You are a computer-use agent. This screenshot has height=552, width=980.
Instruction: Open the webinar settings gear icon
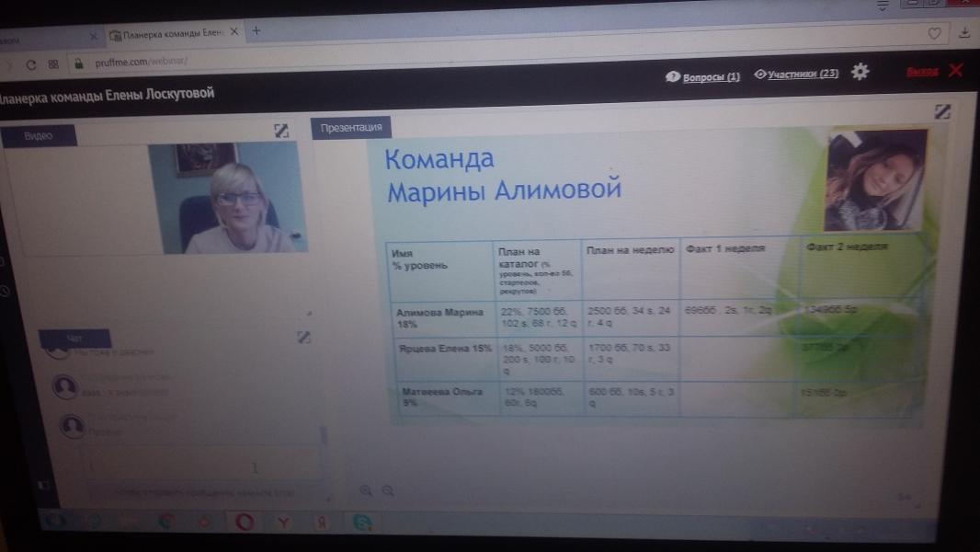(860, 72)
